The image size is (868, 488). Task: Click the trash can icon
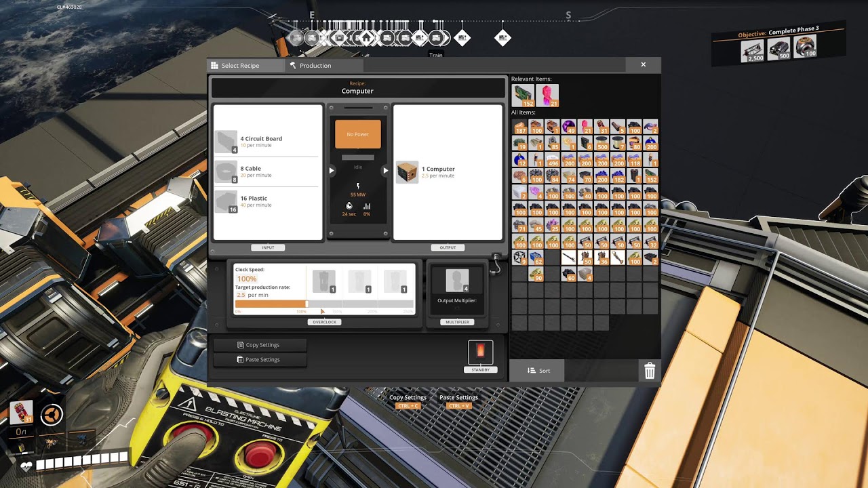650,371
